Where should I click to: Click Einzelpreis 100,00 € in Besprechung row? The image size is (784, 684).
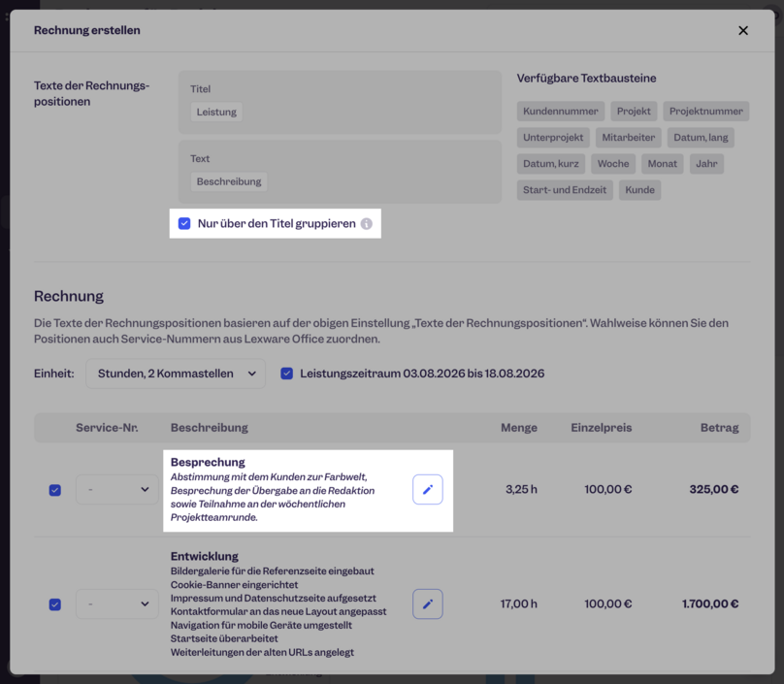608,489
